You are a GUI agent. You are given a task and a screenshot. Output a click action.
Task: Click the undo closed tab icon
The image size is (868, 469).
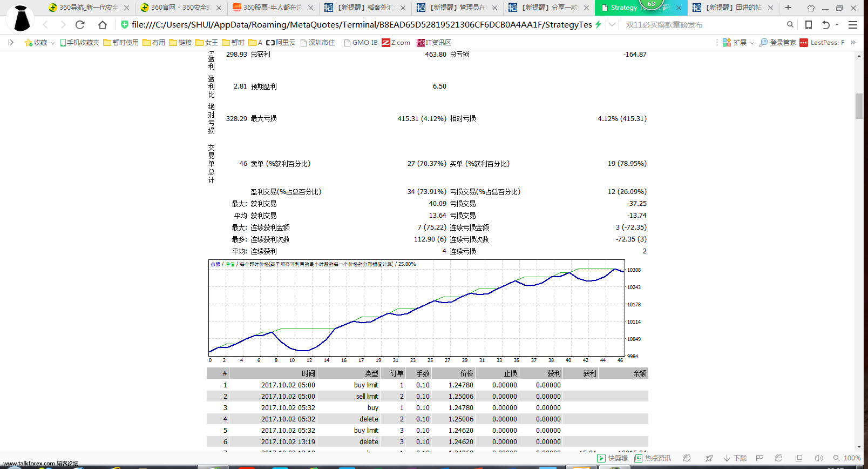pos(826,25)
